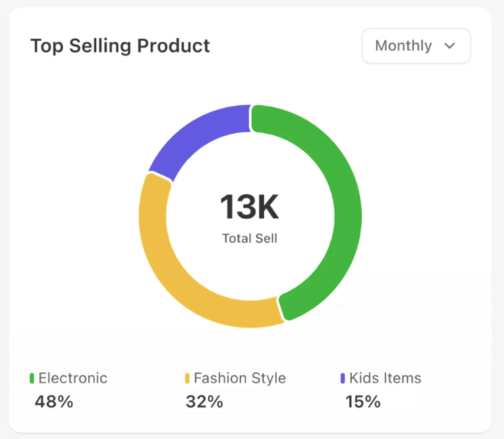Image resolution: width=504 pixels, height=439 pixels.
Task: Click the Top Selling Product heading
Action: point(120,46)
